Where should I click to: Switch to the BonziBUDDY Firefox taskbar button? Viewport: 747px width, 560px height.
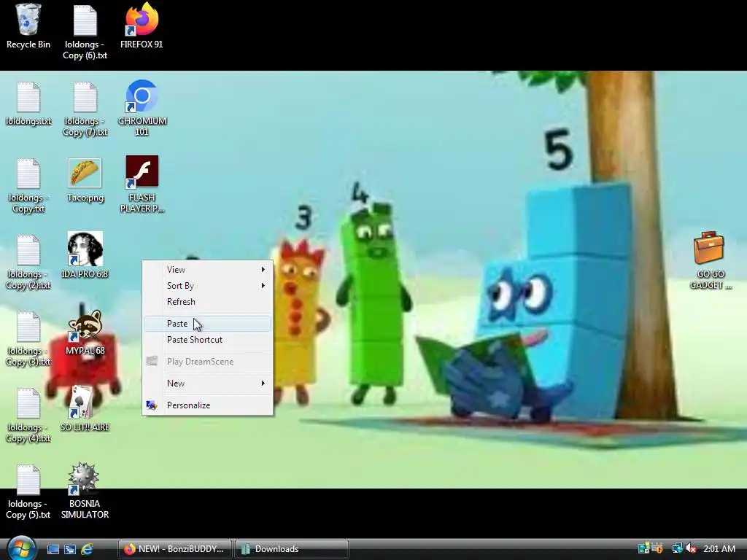(175, 549)
